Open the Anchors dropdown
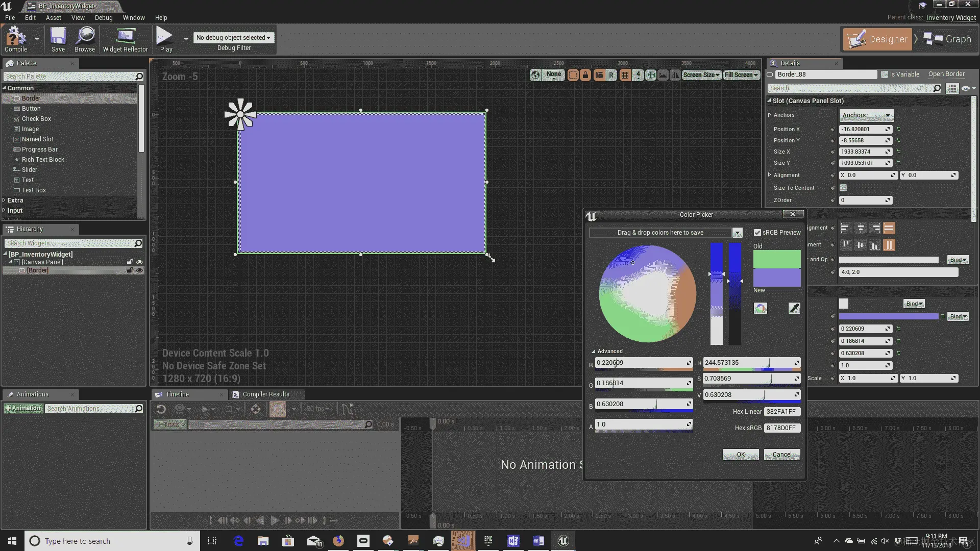Screen dimensions: 980x551 click(866, 115)
